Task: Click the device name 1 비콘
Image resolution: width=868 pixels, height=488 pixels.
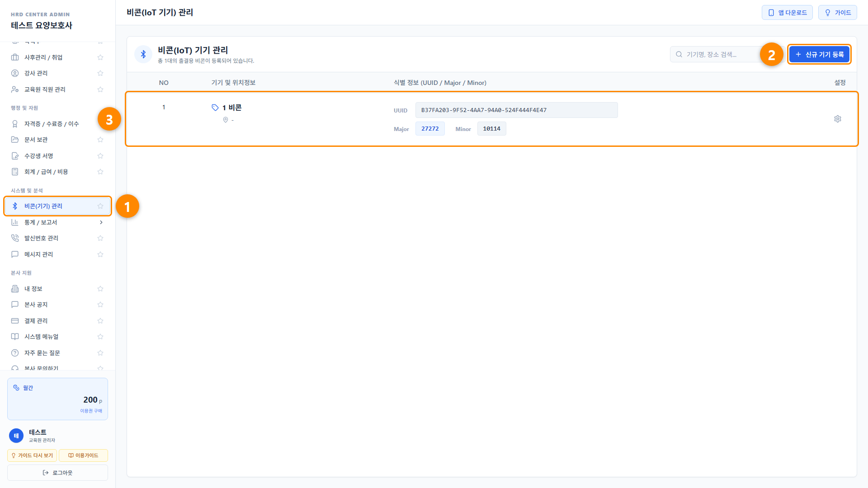Action: tap(232, 108)
